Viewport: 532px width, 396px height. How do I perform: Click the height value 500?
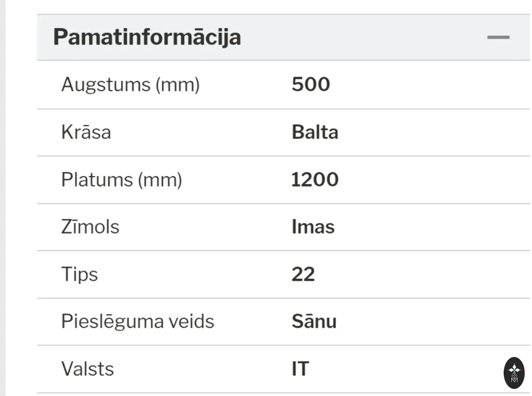[x=311, y=84]
